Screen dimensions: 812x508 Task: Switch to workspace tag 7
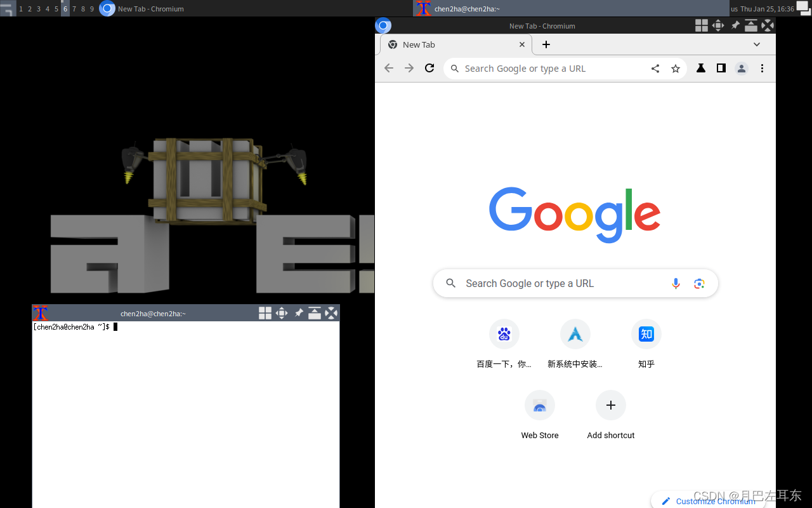[74, 9]
